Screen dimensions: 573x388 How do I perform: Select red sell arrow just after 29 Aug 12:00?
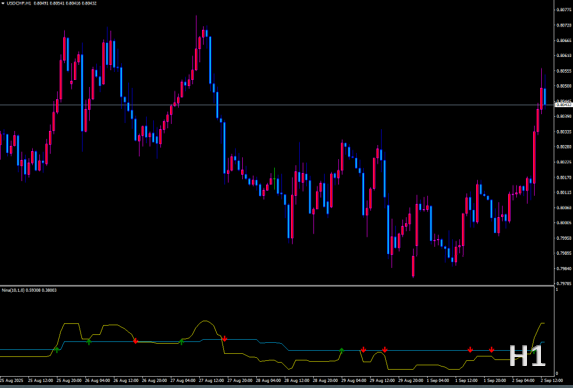click(384, 350)
